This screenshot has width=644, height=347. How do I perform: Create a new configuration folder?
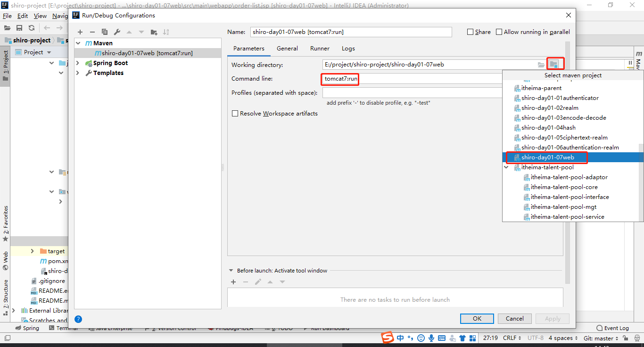[x=154, y=32]
